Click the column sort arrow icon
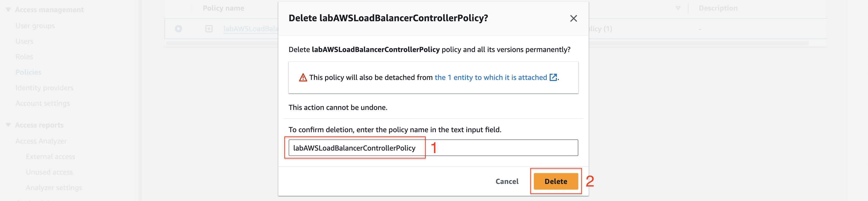This screenshot has height=201, width=868. [678, 8]
